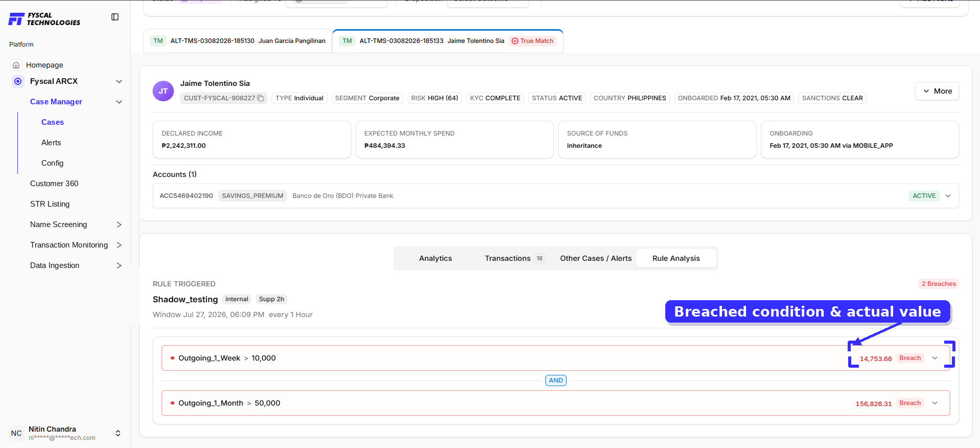Open user account switcher for Nitin Chandra
Screen dimensions: 980x448
pos(118,433)
